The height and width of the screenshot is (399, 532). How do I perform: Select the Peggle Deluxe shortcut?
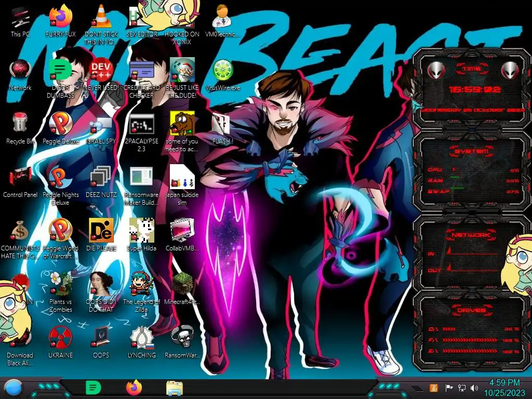coord(60,129)
